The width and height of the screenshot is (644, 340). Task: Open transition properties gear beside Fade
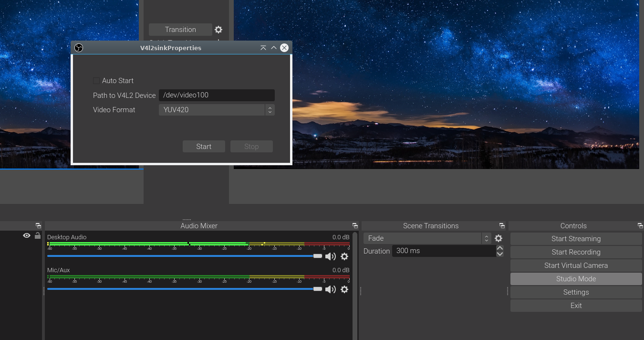coord(499,238)
